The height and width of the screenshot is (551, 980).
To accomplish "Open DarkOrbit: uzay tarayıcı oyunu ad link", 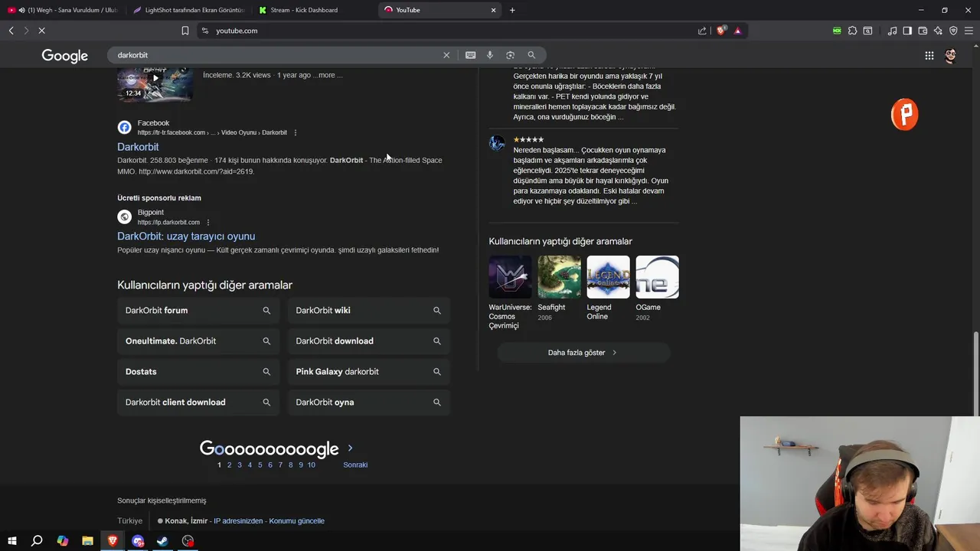I will (186, 236).
